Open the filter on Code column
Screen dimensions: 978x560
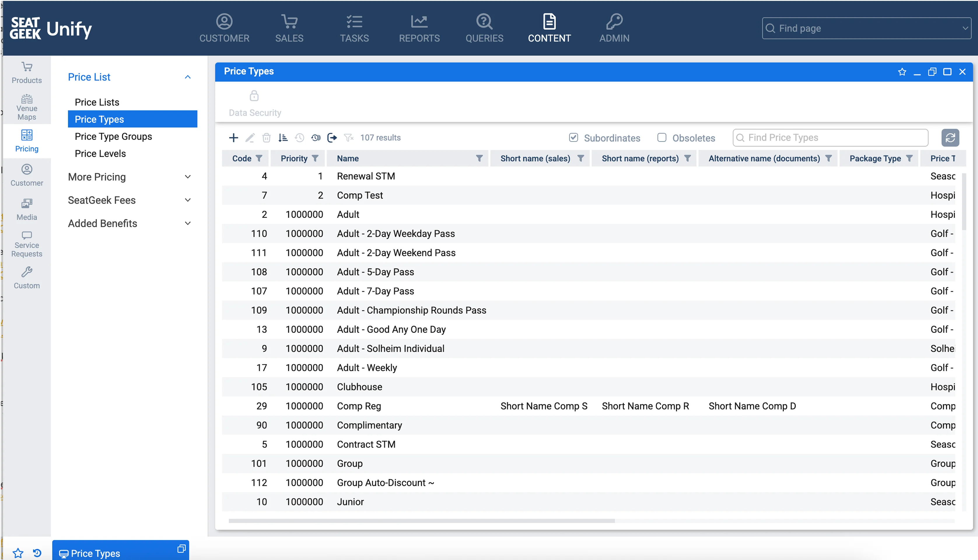tap(259, 159)
